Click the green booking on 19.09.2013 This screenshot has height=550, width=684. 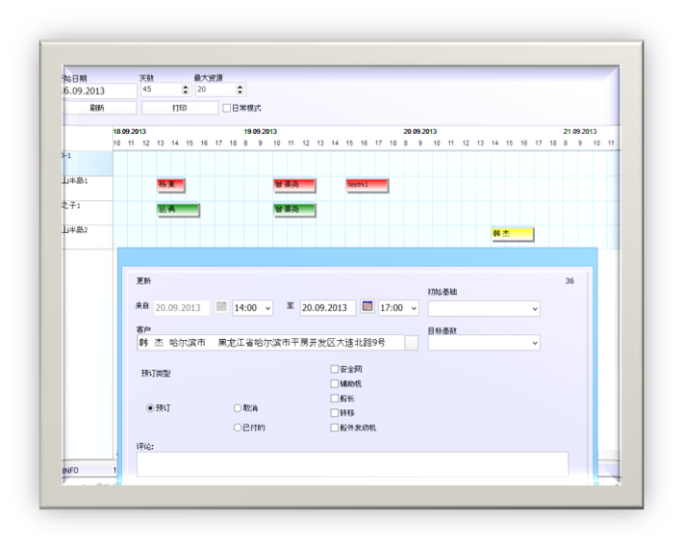(x=295, y=210)
